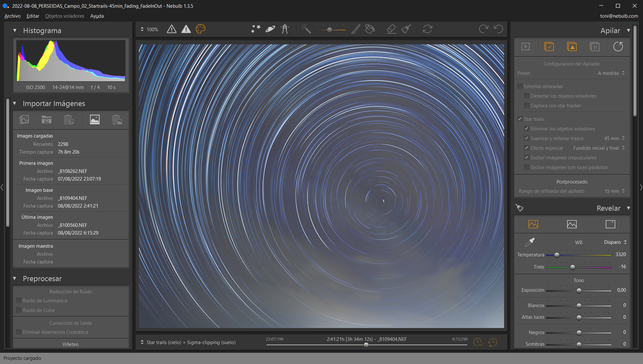Collapse left panel with edge arrow
643x364 pixels.
(x=2, y=187)
